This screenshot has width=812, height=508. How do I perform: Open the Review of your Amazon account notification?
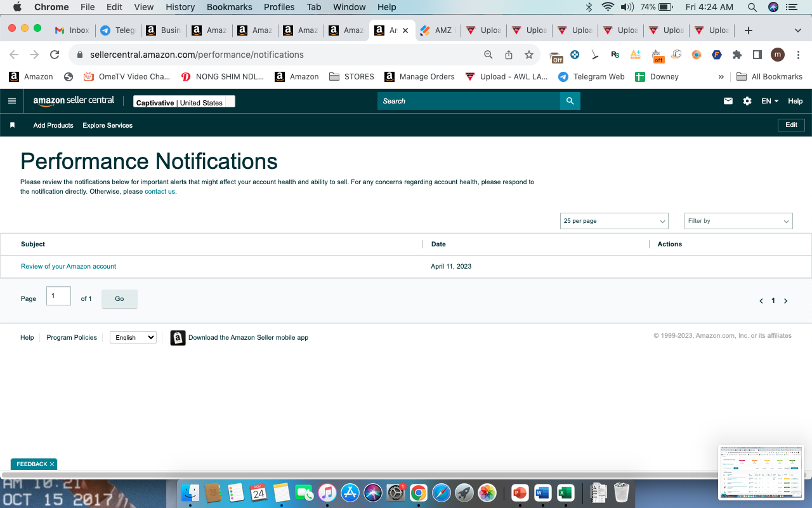[x=69, y=267]
